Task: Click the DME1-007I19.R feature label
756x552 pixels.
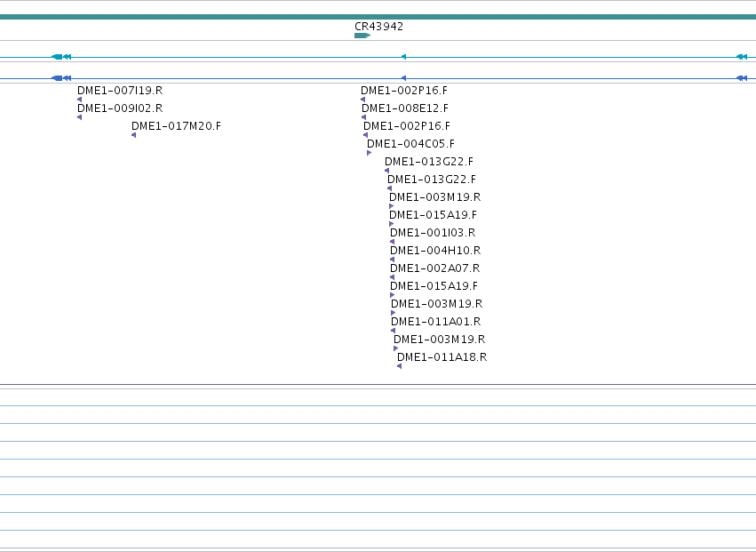Action: tap(120, 91)
